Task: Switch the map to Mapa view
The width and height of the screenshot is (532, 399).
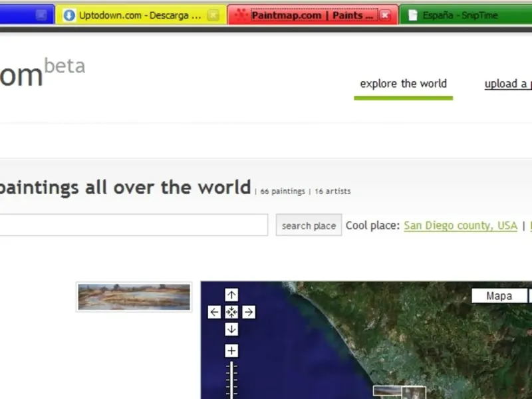Action: coord(499,296)
